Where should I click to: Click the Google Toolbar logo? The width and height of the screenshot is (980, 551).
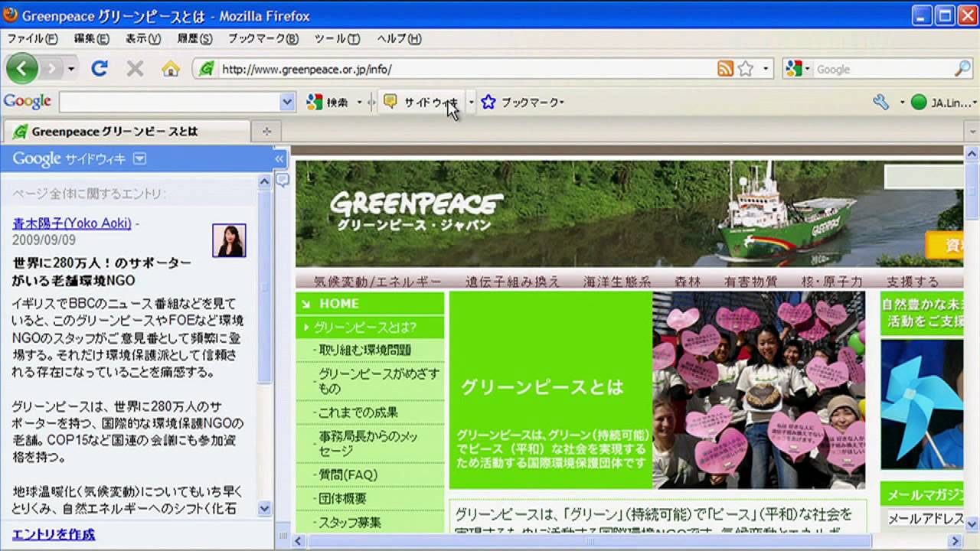click(x=28, y=102)
